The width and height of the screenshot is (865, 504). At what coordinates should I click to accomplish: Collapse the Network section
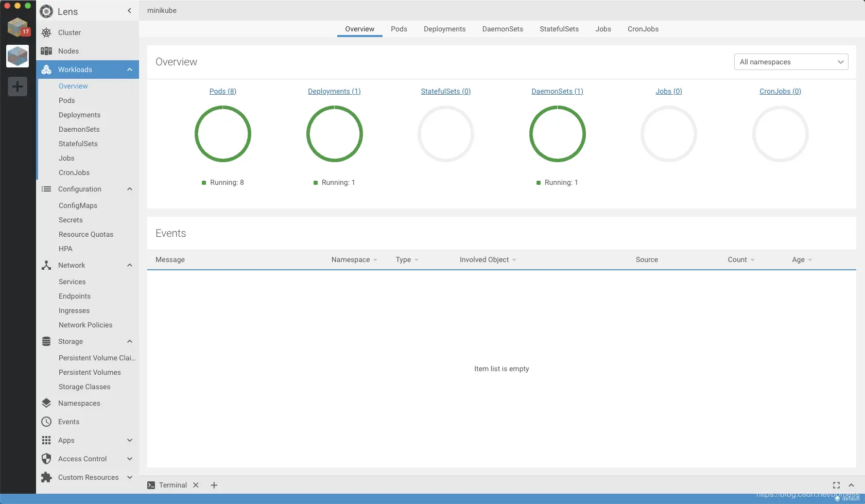point(130,265)
